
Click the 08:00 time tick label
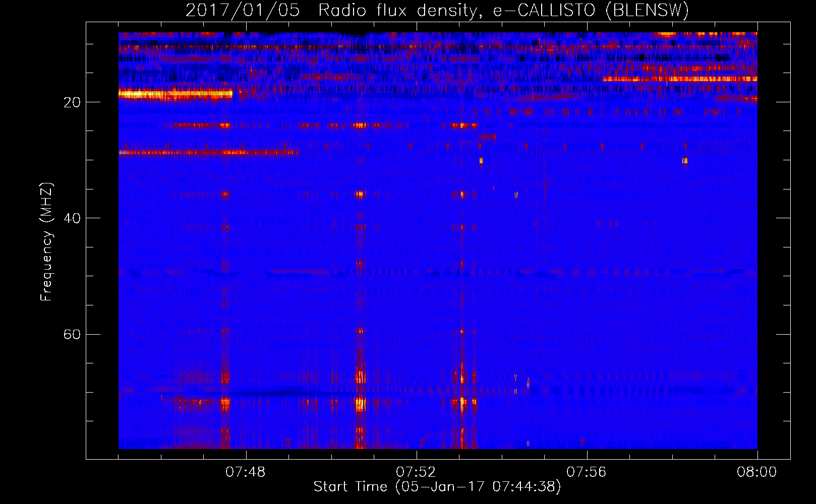tap(757, 472)
